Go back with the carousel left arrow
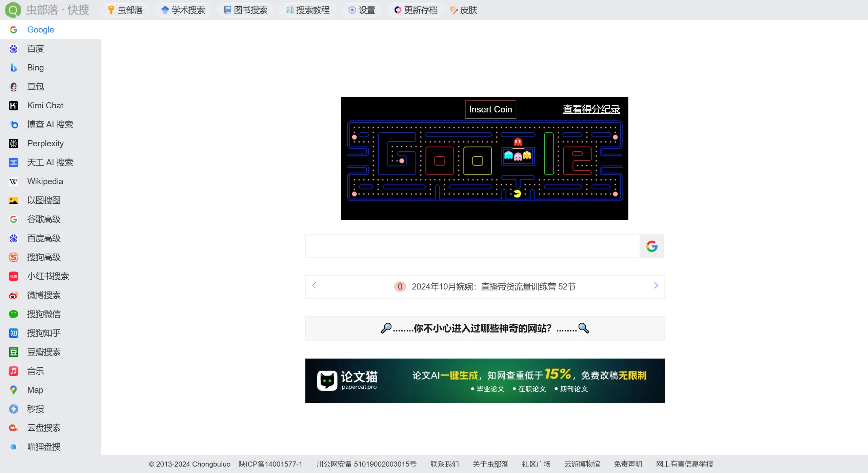Viewport: 868px width, 473px height. [x=313, y=285]
